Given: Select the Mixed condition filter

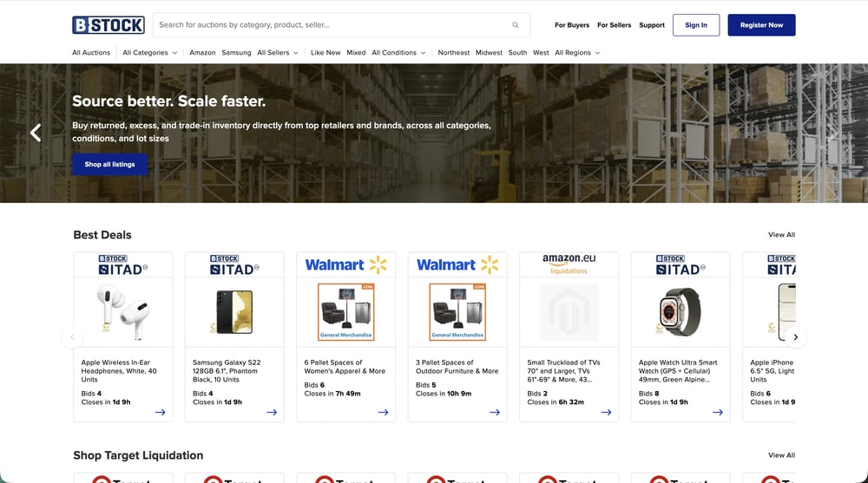Looking at the screenshot, I should (356, 53).
